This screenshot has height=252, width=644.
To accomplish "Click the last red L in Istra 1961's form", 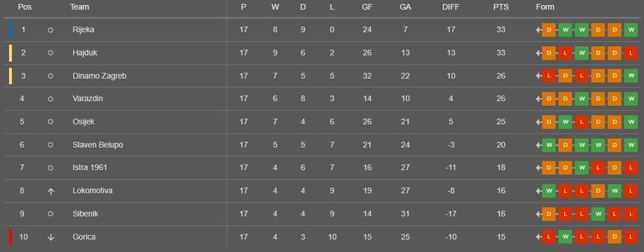I will pos(631,168).
